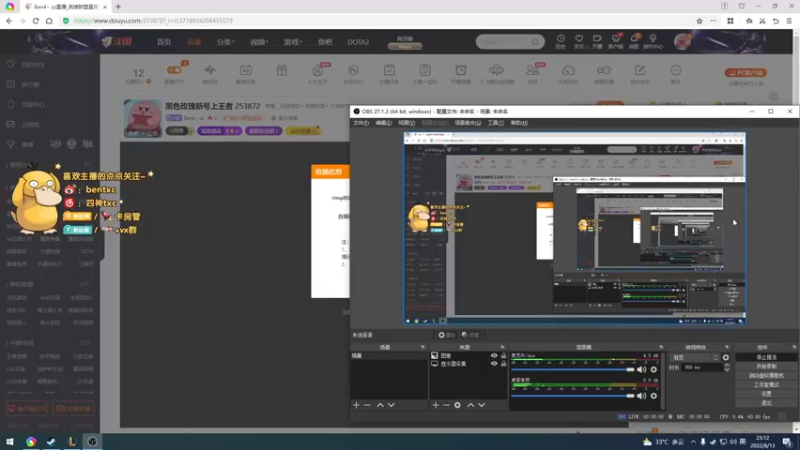Add a new source with the plus button
Image resolution: width=800 pixels, height=450 pixels.
tap(436, 405)
